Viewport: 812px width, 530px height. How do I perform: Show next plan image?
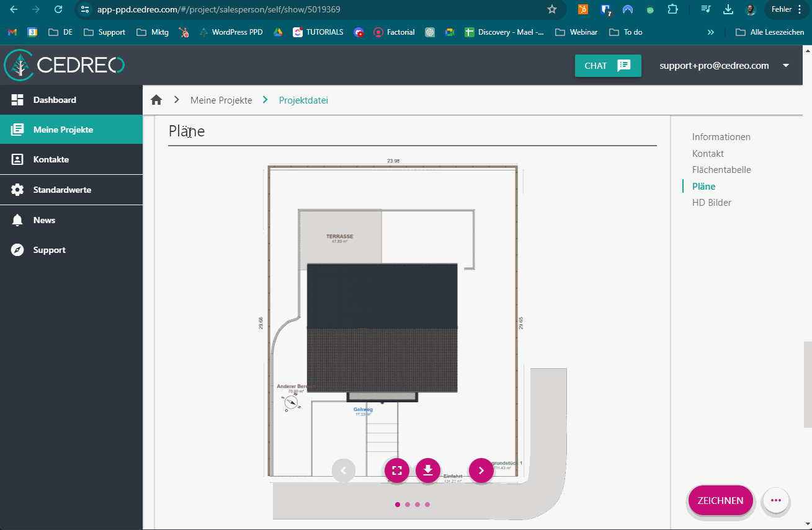[x=481, y=470]
